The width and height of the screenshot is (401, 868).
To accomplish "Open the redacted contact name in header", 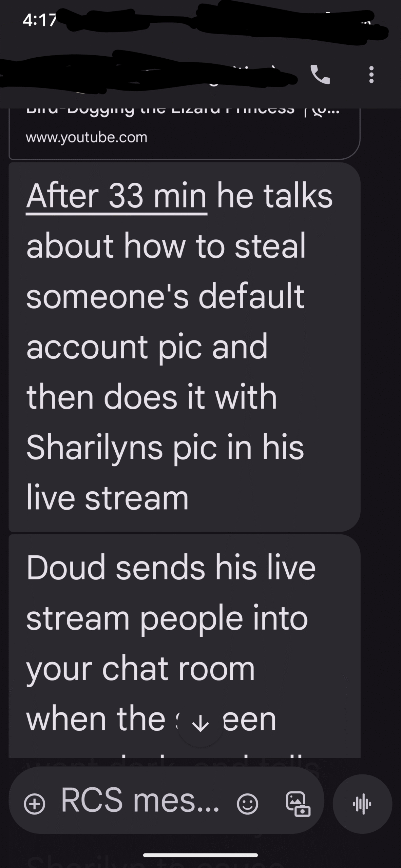I will [x=146, y=73].
